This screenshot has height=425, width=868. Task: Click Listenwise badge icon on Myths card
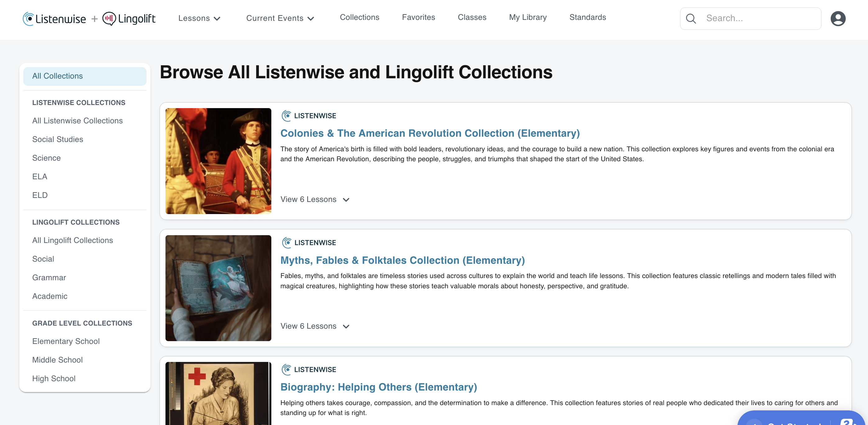pos(287,243)
